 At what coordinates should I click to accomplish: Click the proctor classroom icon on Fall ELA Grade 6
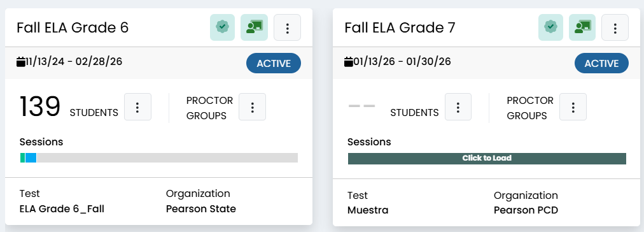(254, 27)
